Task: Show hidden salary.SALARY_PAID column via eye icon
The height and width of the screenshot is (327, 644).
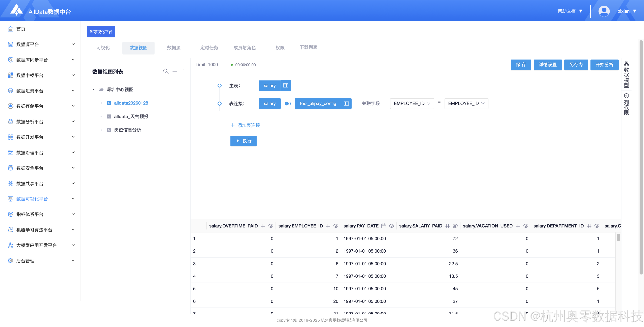Action: (455, 226)
